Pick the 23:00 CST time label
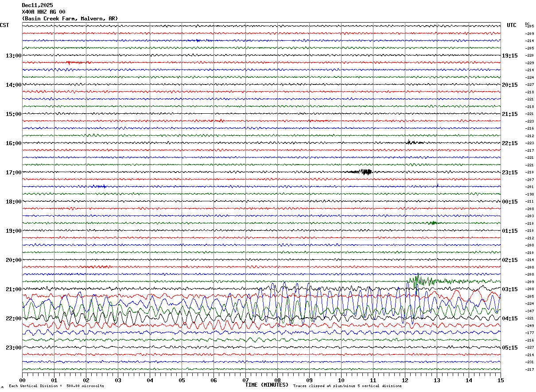The width and height of the screenshot is (536, 392). [13, 348]
